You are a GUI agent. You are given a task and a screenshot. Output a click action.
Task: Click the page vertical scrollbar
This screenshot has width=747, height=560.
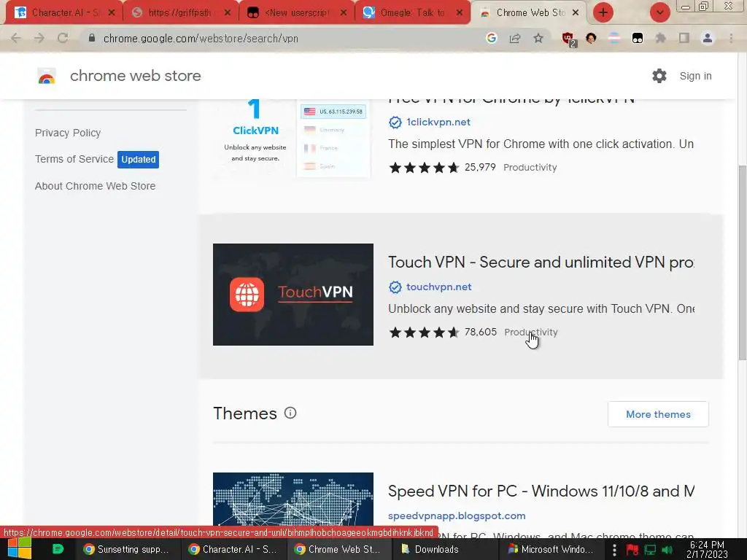742,262
